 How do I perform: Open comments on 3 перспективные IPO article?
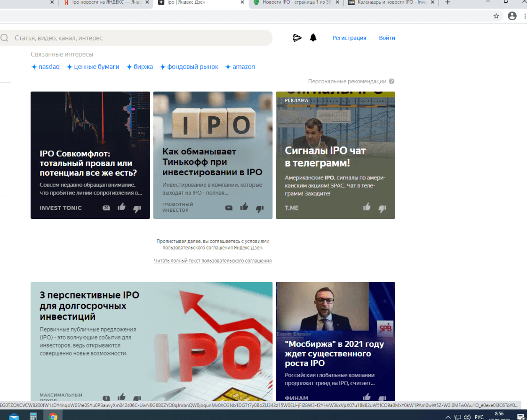click(x=106, y=398)
